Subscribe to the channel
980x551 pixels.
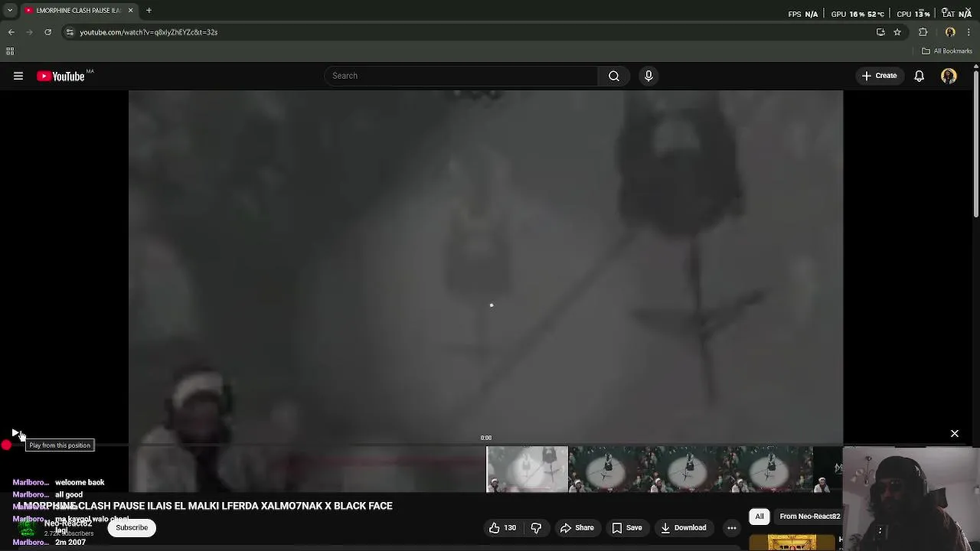[x=132, y=527]
